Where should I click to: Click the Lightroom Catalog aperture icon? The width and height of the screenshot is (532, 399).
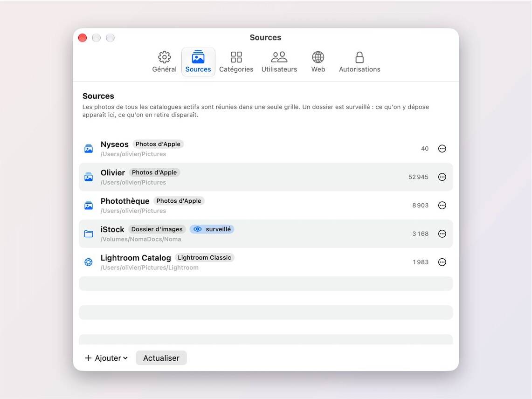89,262
